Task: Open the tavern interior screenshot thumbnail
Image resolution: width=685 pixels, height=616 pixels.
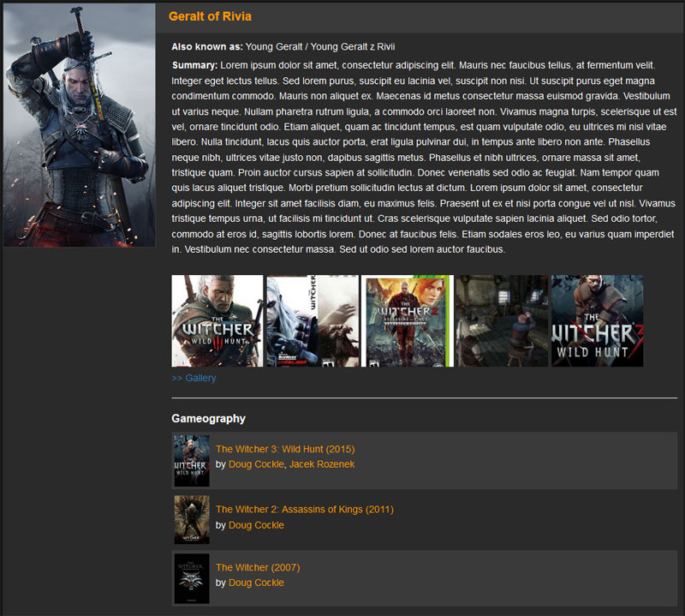Action: click(502, 321)
